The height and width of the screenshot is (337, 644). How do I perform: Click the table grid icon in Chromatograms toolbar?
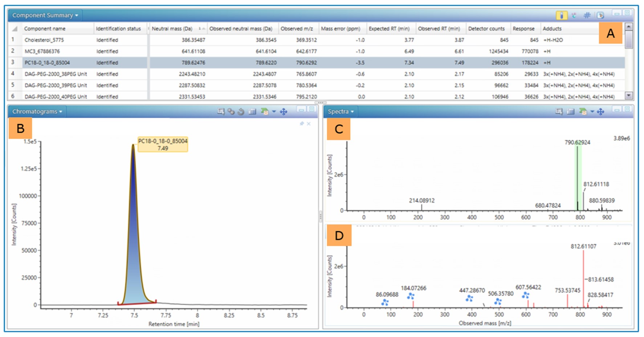click(252, 111)
